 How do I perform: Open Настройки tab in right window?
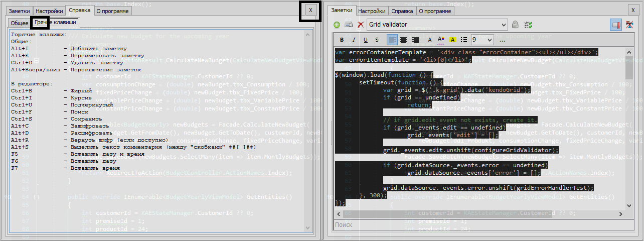pos(372,11)
